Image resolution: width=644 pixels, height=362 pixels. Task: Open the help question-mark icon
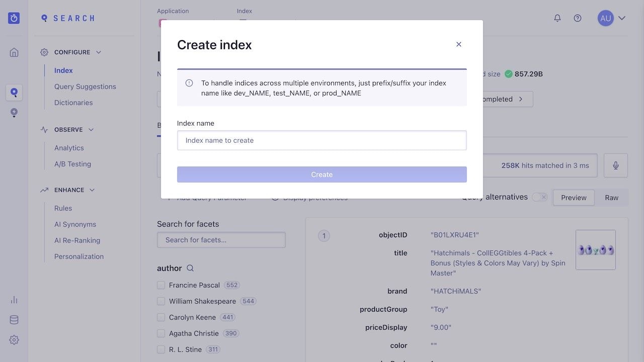(x=577, y=18)
